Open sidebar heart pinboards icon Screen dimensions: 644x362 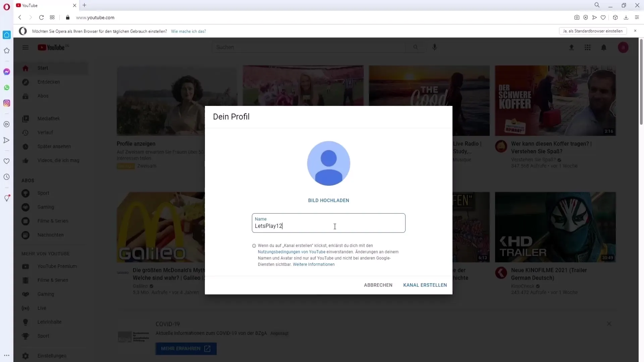(7, 161)
